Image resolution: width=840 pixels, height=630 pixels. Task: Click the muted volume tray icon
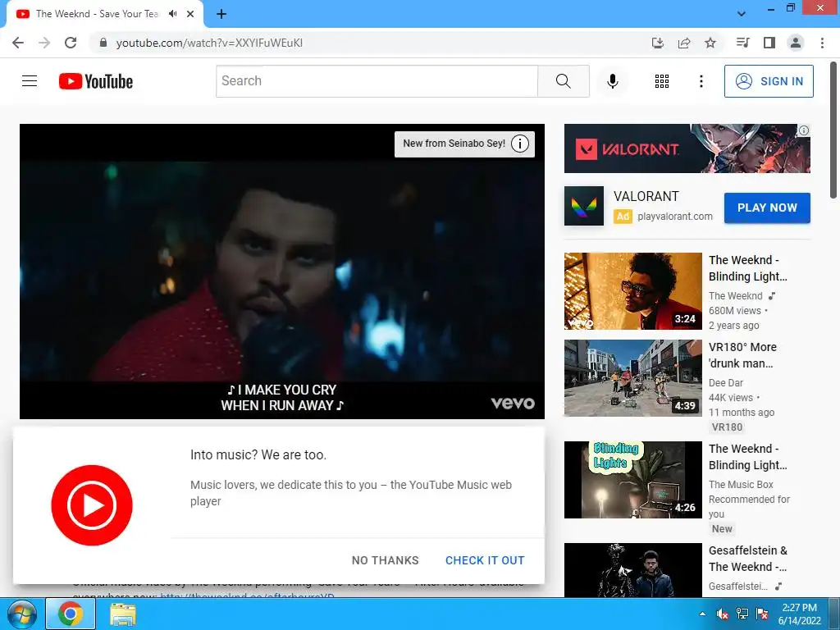[723, 614]
